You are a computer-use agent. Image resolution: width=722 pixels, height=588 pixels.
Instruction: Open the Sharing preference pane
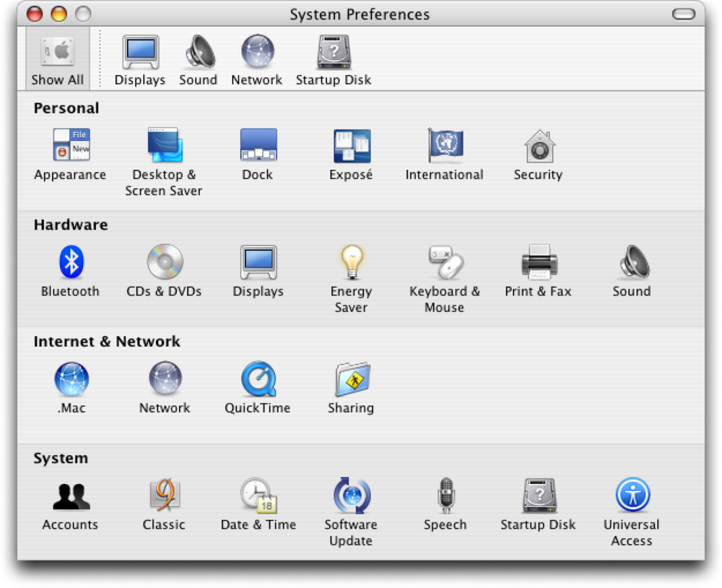(352, 388)
